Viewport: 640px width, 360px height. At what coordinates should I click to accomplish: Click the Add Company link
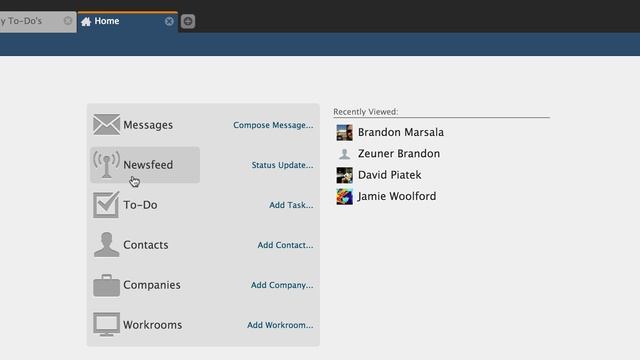click(x=282, y=285)
